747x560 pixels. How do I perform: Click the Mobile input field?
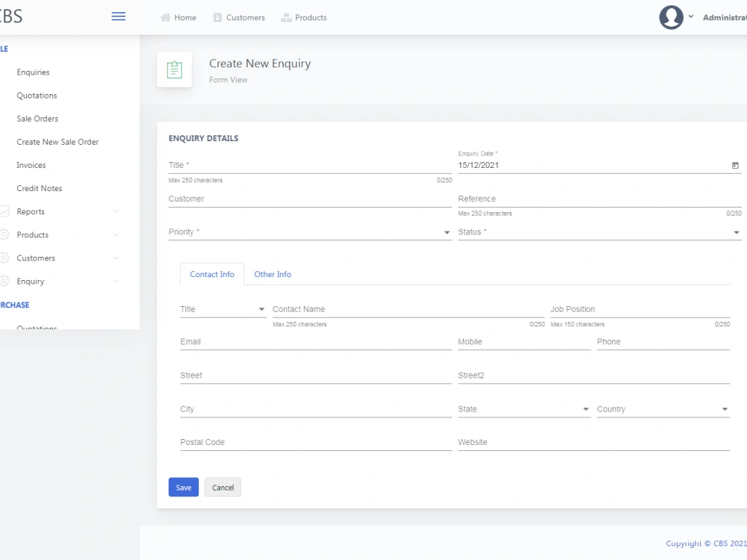click(x=524, y=342)
